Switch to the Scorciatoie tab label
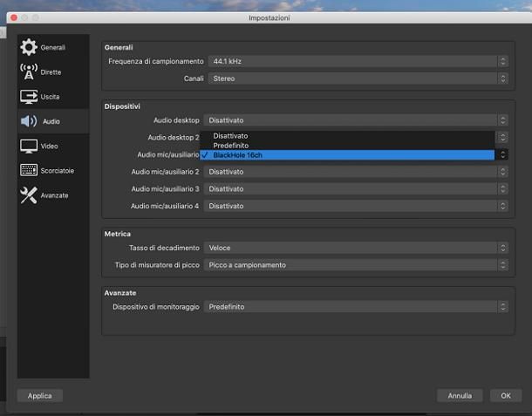The width and height of the screenshot is (532, 416). tap(58, 171)
